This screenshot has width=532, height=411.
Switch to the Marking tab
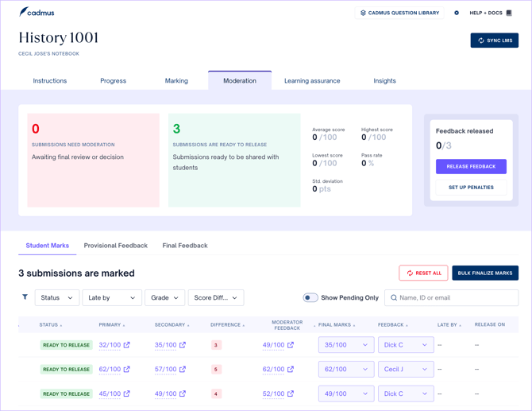pyautogui.click(x=176, y=81)
